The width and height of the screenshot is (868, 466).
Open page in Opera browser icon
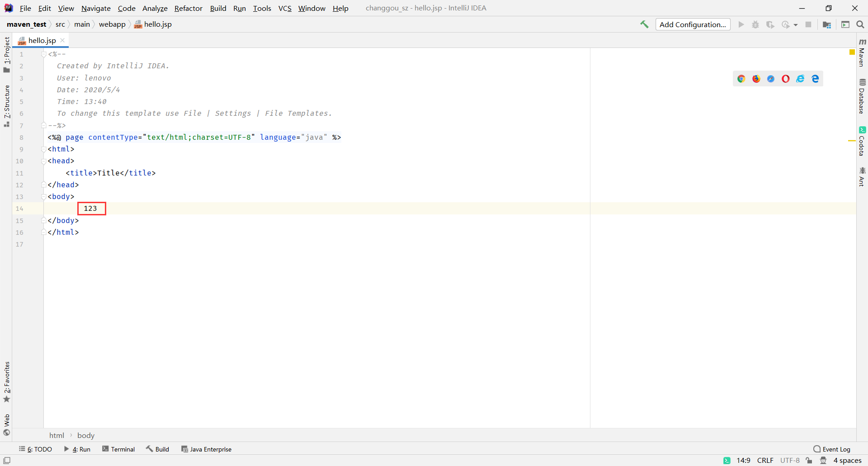(786, 79)
